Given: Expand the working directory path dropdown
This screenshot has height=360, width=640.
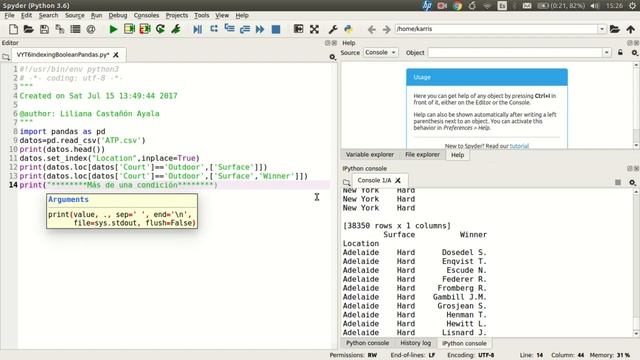Looking at the screenshot, I should click(602, 29).
